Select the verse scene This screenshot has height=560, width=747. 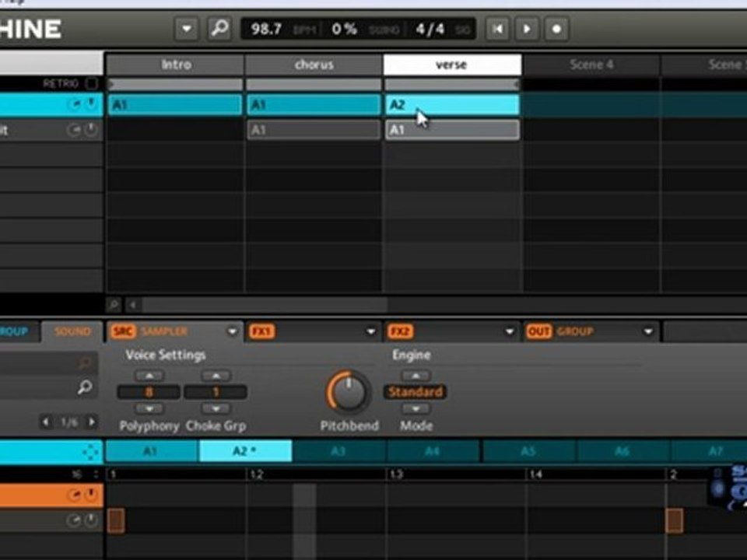[452, 65]
